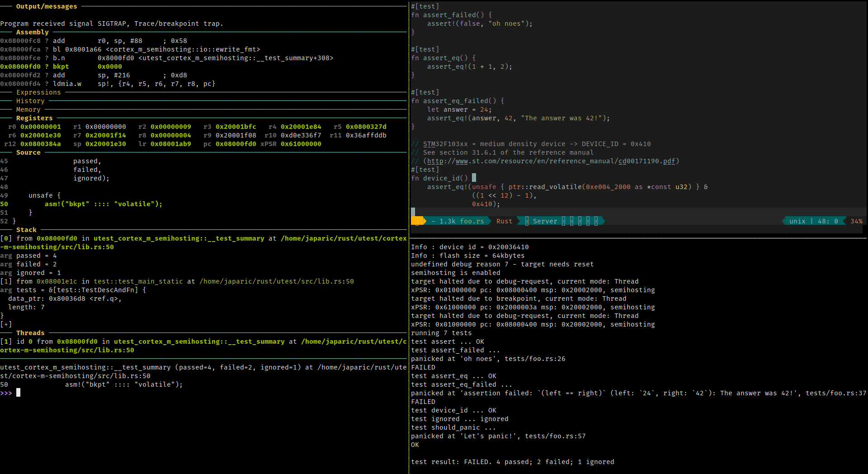Select the lr register value "0x08001ab9"

pyautogui.click(x=171, y=144)
